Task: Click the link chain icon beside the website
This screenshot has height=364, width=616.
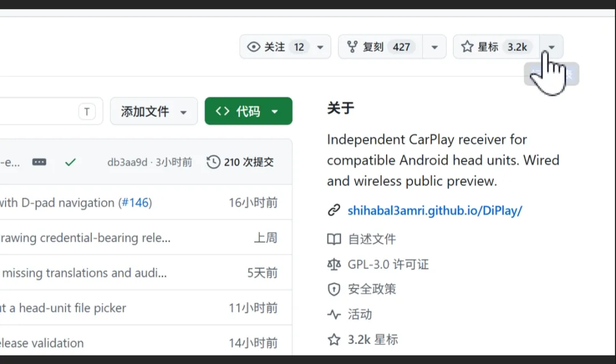Action: tap(334, 210)
